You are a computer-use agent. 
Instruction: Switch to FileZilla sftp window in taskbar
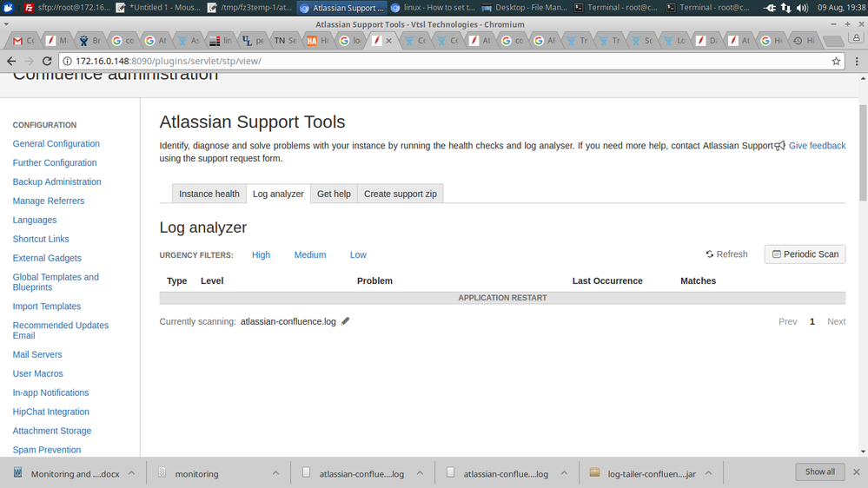click(x=68, y=8)
